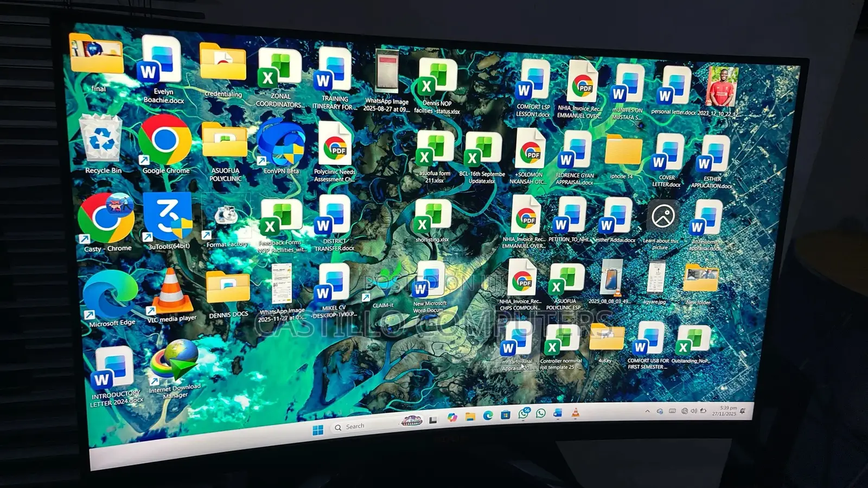The width and height of the screenshot is (868, 488).
Task: Select NHIA_Invoice CHPS COMPOUND PDF
Action: click(x=521, y=285)
